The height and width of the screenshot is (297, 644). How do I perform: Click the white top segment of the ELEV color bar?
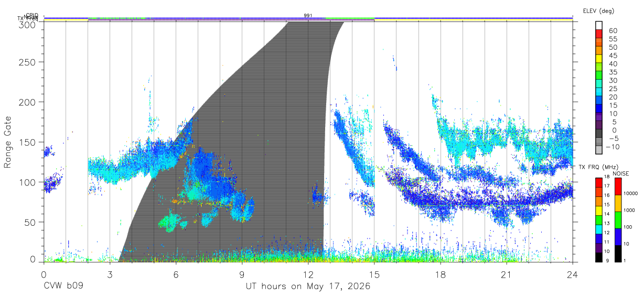tap(599, 26)
